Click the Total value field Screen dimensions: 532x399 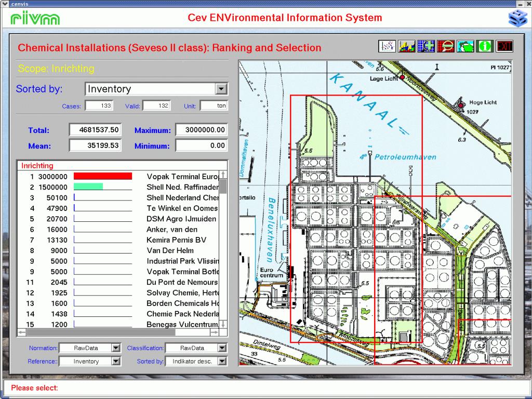click(x=95, y=129)
